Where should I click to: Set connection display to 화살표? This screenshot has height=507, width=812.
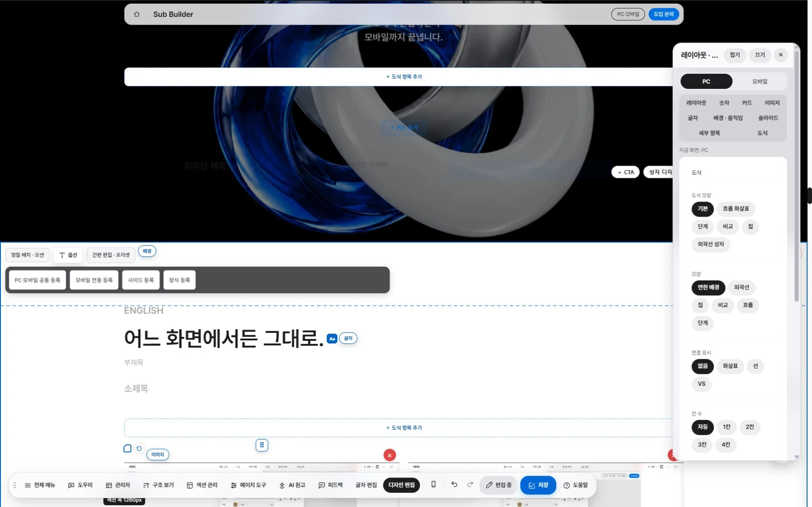pos(730,366)
